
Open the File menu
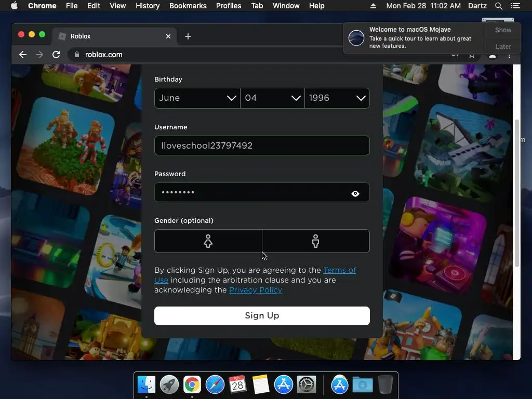click(72, 6)
